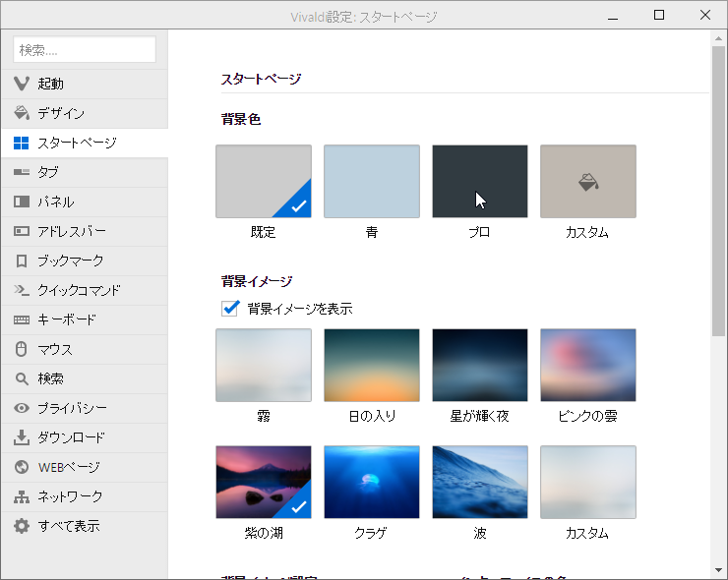Select the 既定 background color
This screenshot has height=580, width=728.
(264, 182)
